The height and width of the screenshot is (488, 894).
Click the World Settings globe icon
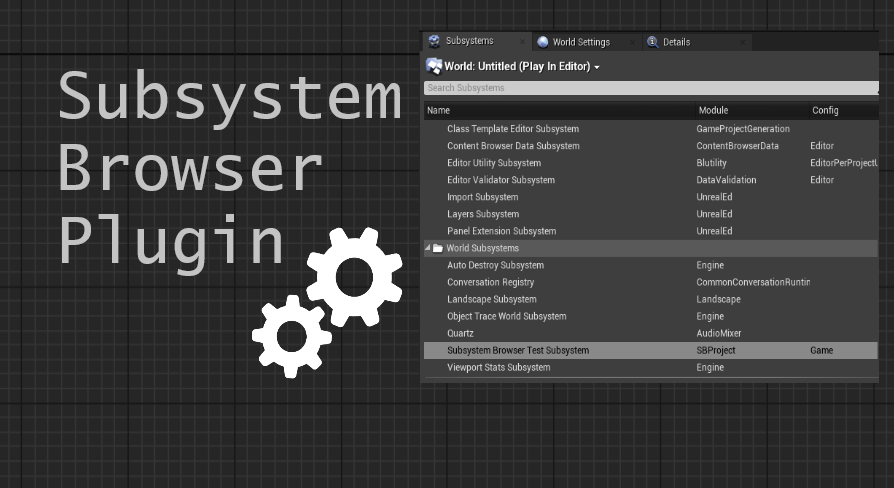[543, 42]
